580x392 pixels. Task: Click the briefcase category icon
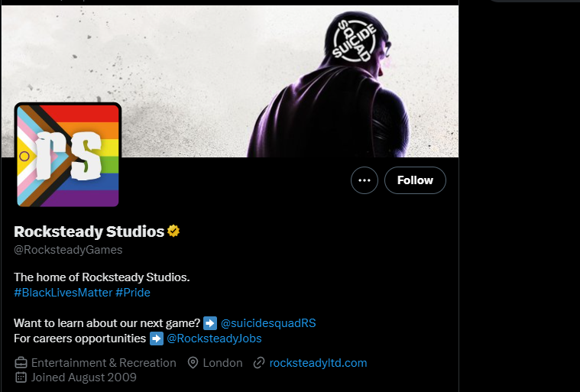pos(21,362)
